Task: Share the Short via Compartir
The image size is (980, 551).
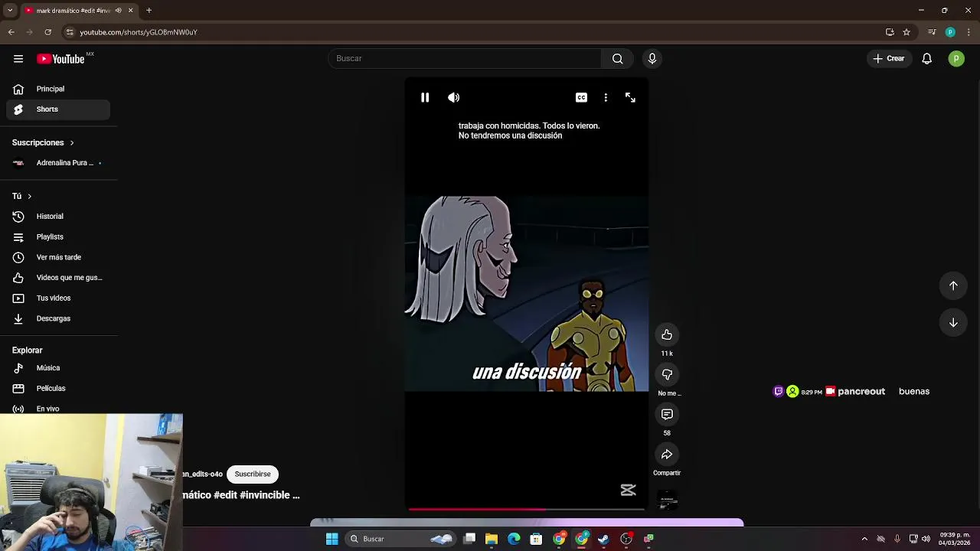Action: coord(667,454)
